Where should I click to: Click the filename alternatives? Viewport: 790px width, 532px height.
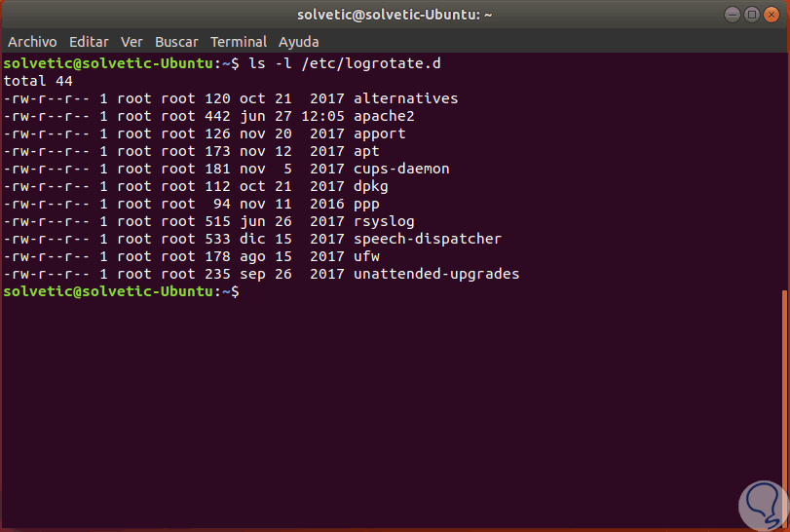pyautogui.click(x=405, y=98)
